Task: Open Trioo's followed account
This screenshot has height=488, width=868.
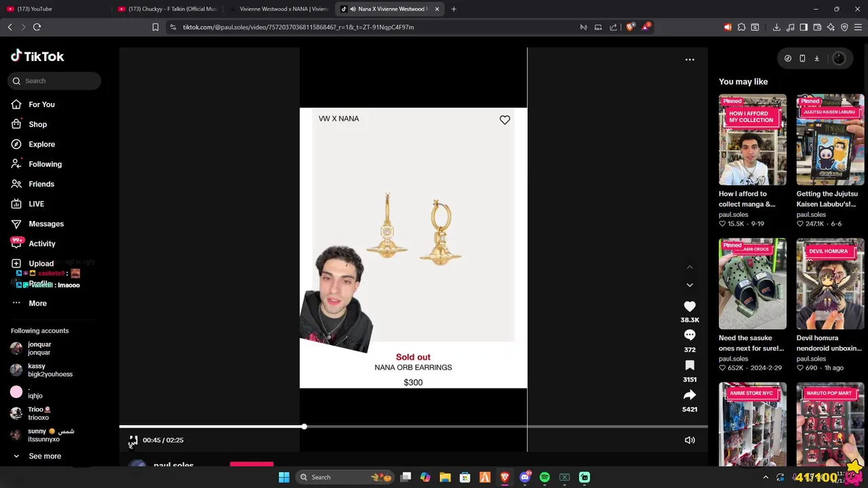Action: click(x=31, y=413)
